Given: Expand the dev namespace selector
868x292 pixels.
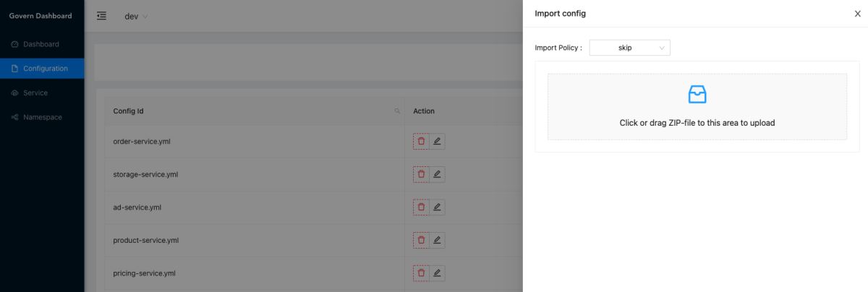Looking at the screenshot, I should pyautogui.click(x=136, y=17).
